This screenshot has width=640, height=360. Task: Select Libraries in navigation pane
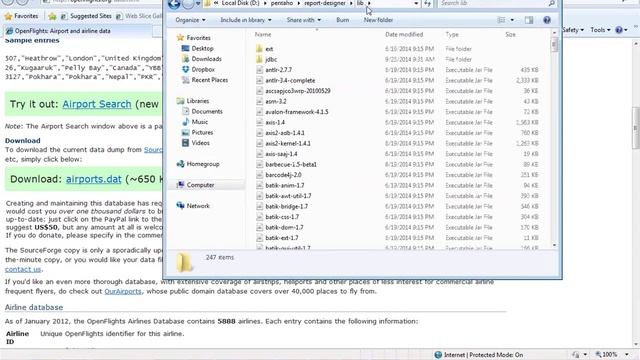coord(198,101)
